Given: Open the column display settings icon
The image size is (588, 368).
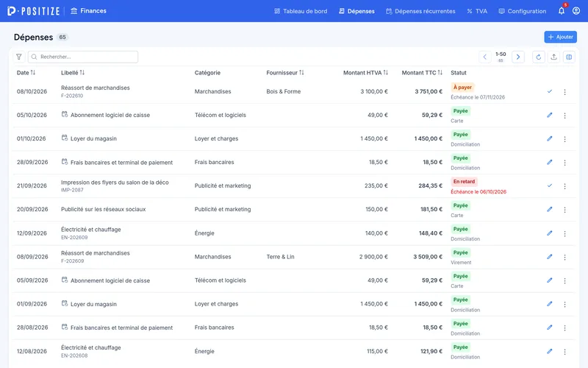Looking at the screenshot, I should 569,57.
